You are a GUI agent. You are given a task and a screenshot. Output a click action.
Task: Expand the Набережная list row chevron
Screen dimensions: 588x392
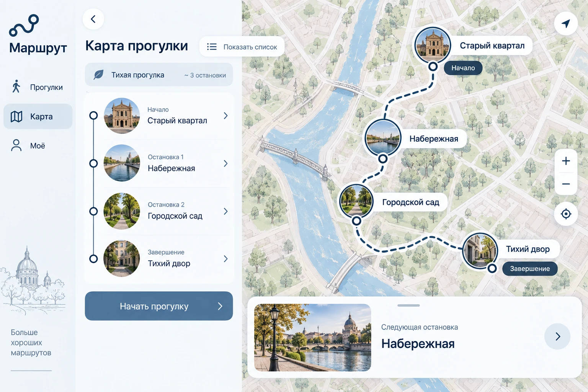tap(225, 163)
